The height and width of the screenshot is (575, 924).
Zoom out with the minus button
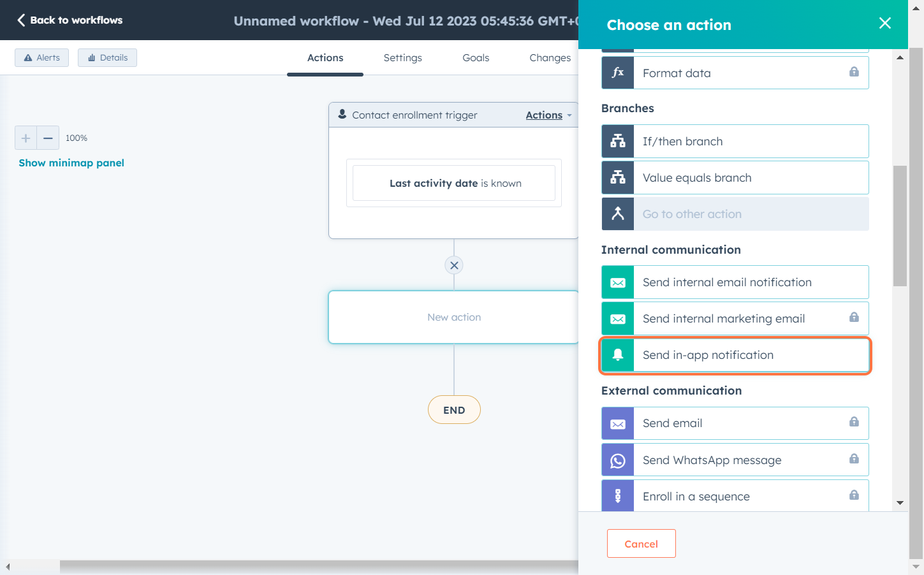pos(48,138)
